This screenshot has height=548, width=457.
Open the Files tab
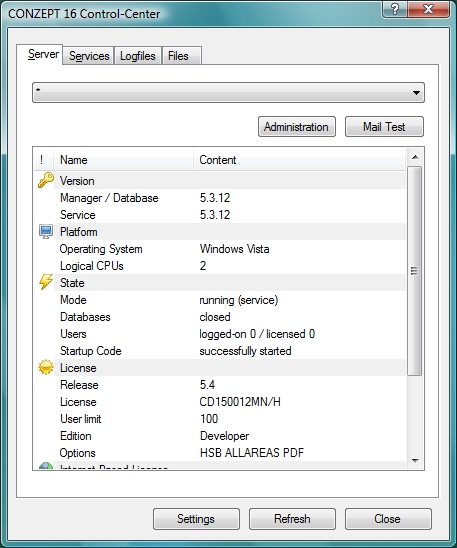point(182,56)
